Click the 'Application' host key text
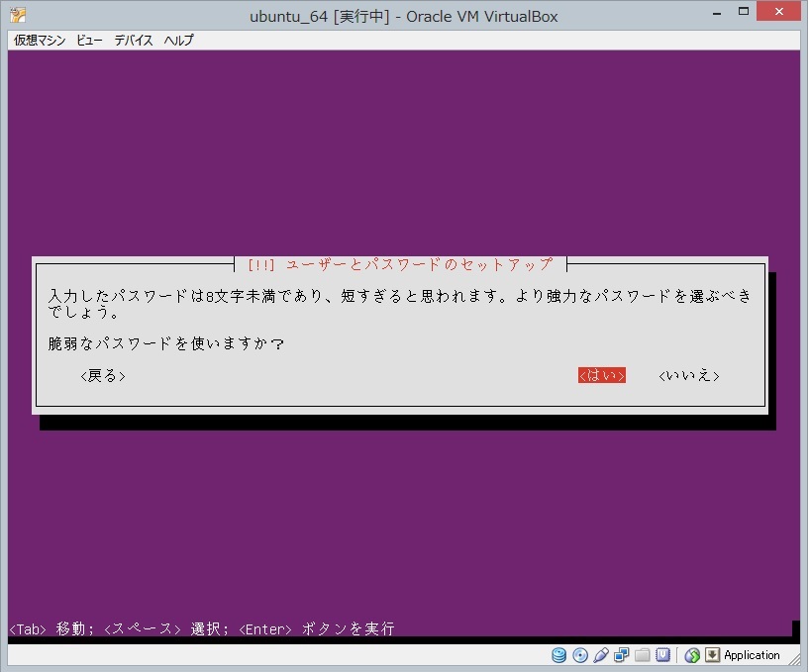This screenshot has width=810, height=672. pyautogui.click(x=752, y=655)
